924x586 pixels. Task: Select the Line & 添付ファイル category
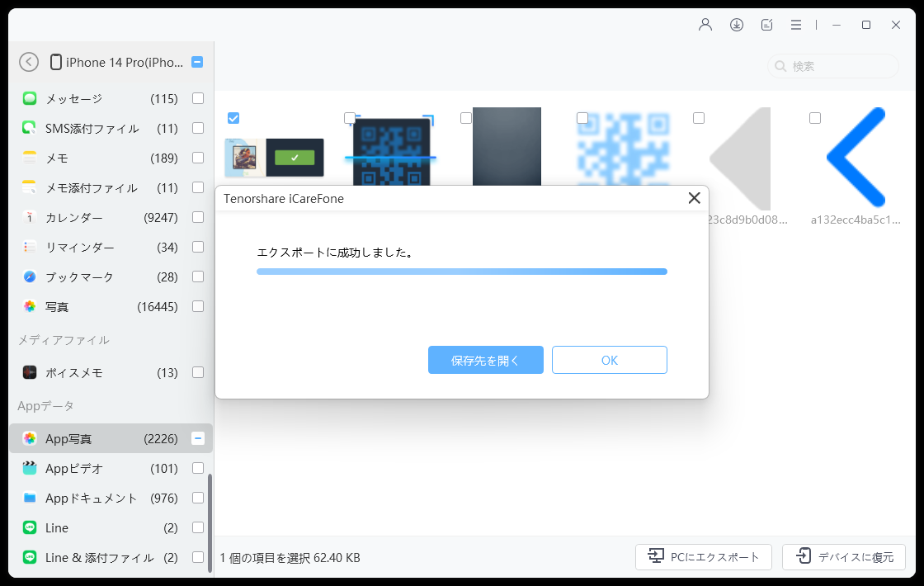click(x=111, y=557)
